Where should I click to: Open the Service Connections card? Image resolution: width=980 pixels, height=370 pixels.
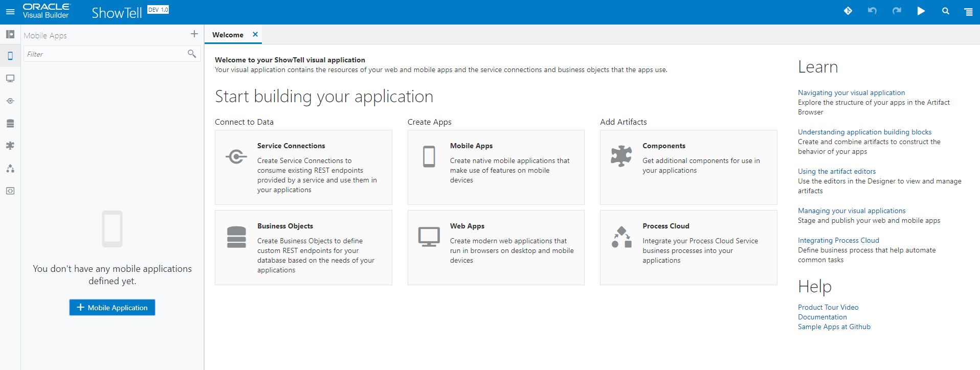point(303,167)
